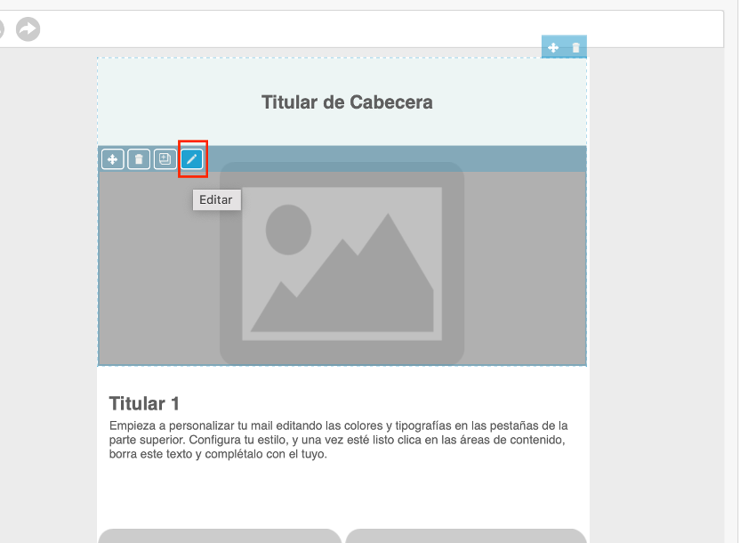This screenshot has height=543, width=756.
Task: Open the image block editor with pencil icon
Action: tap(192, 159)
